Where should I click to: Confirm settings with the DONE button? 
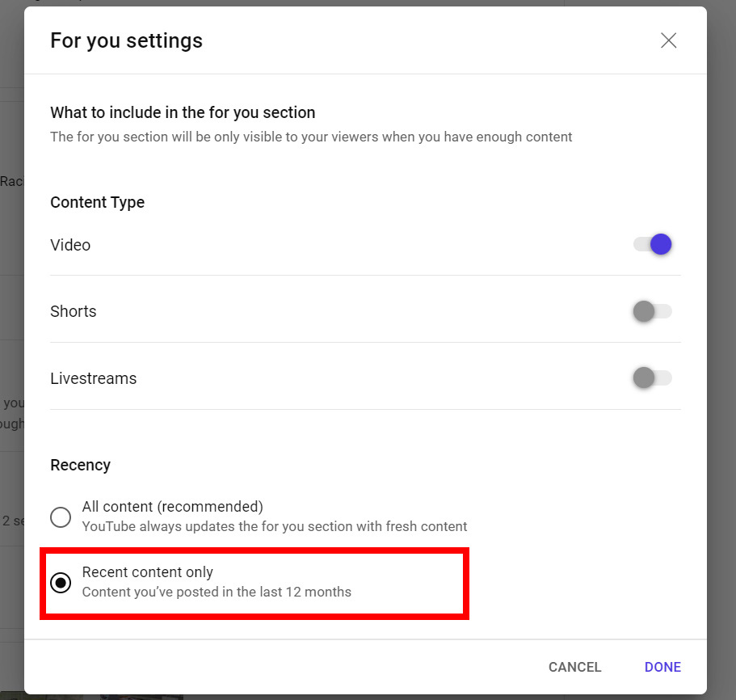click(662, 667)
